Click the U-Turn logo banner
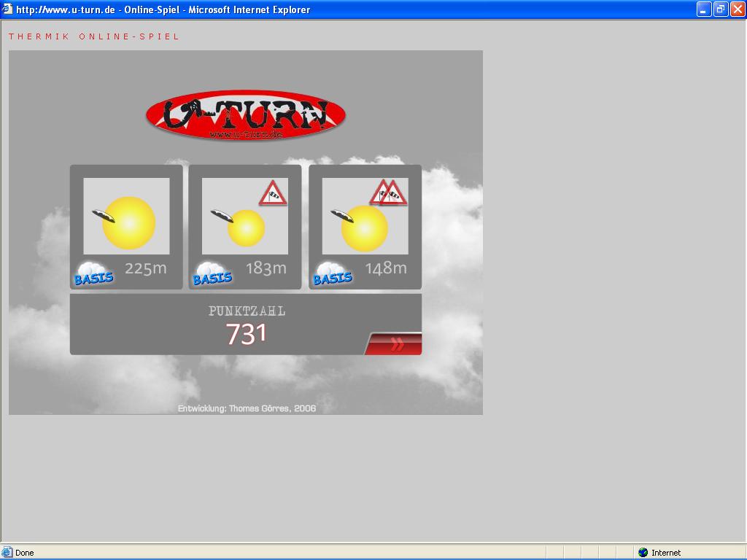 [246, 114]
